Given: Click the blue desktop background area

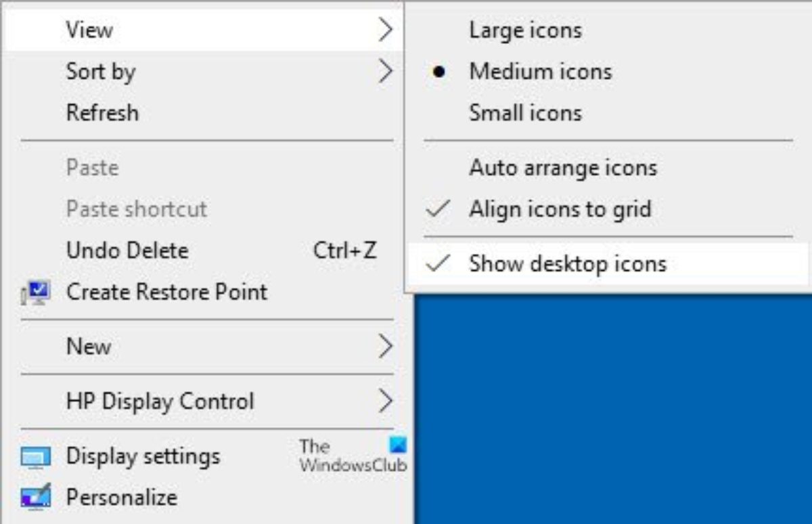Looking at the screenshot, I should [x=609, y=406].
